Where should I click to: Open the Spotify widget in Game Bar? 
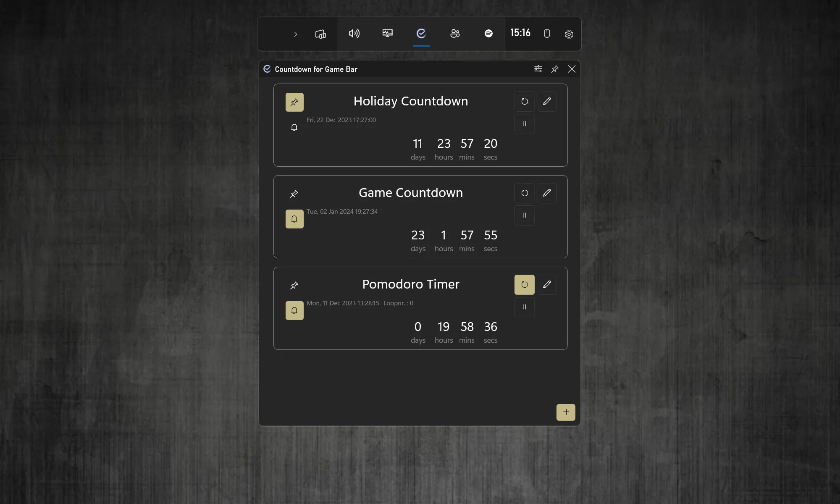coord(488,34)
